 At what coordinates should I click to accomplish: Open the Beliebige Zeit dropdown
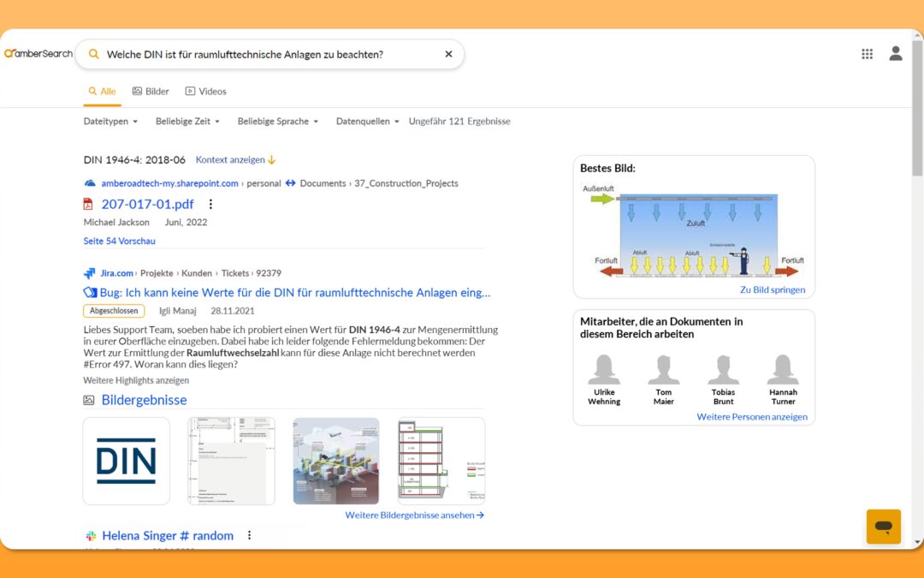187,122
